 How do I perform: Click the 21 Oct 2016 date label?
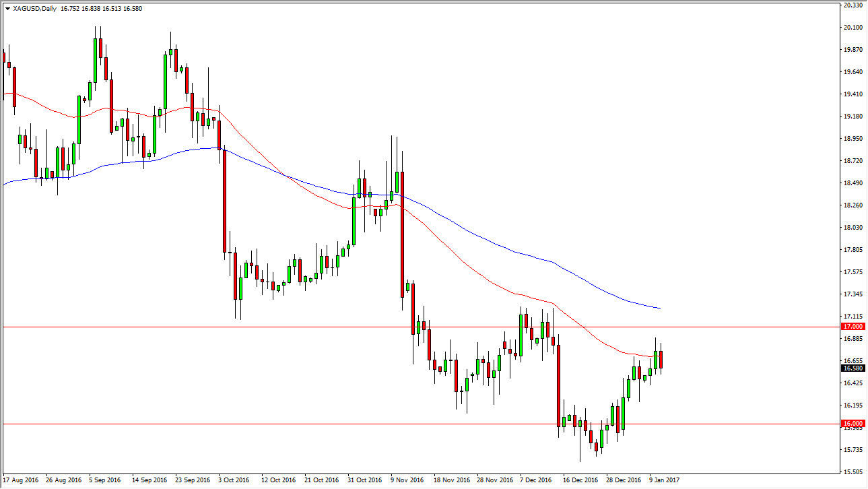coord(321,480)
